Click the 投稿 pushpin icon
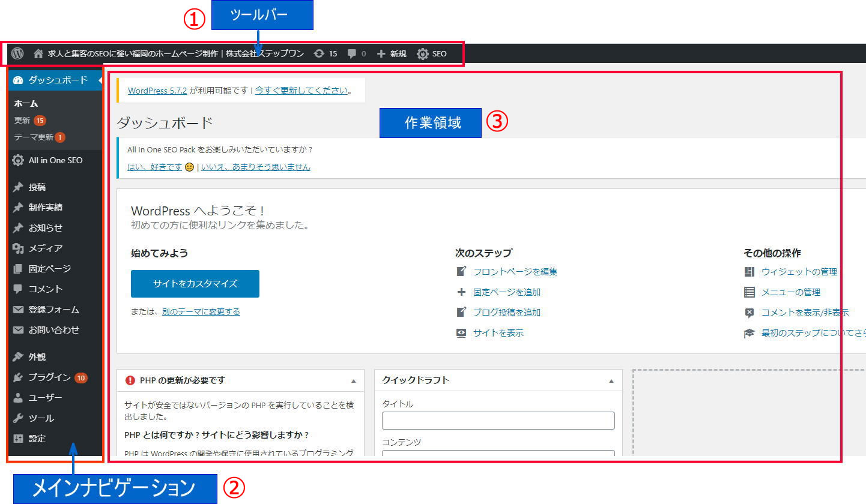Image resolution: width=866 pixels, height=504 pixels. pyautogui.click(x=18, y=187)
